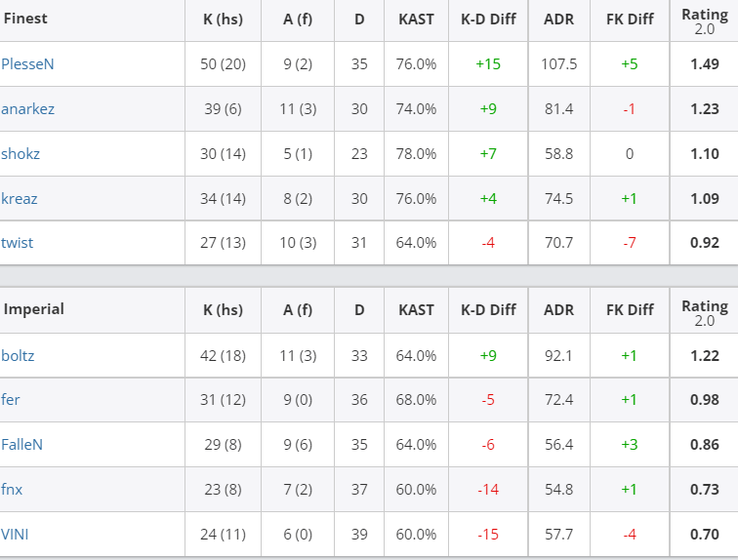738x560 pixels.
Task: Click boltz's 92.1 ADR cell
Action: 558,355
